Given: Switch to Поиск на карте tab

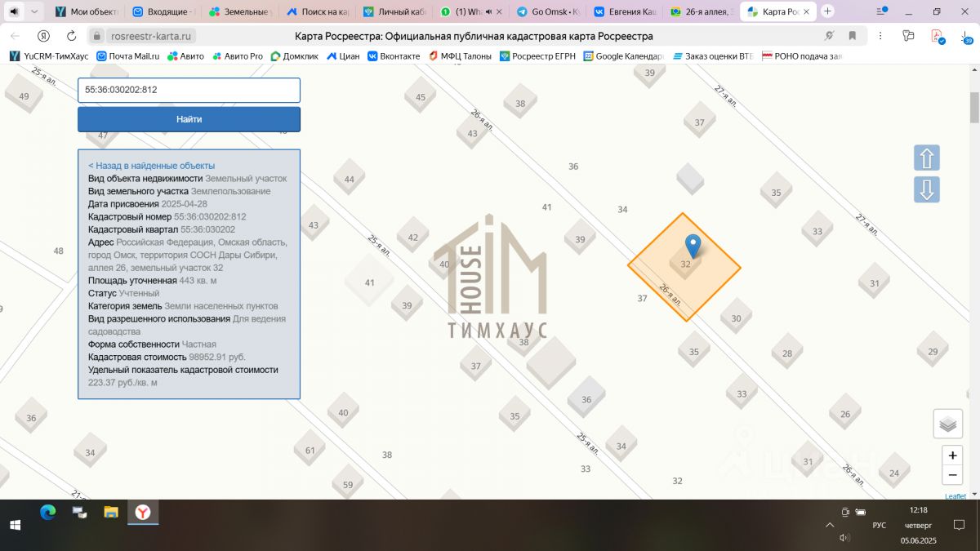Looking at the screenshot, I should click(317, 12).
